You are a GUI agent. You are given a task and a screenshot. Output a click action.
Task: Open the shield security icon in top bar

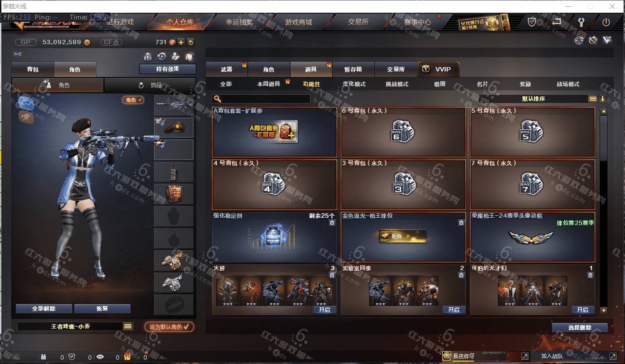coord(532,22)
